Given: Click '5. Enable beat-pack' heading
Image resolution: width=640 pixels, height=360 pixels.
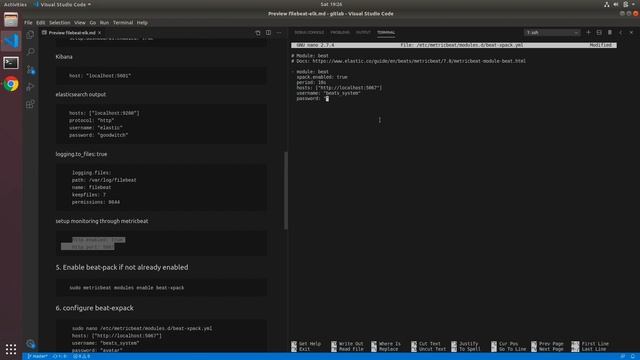Looking at the screenshot, I should [x=122, y=267].
